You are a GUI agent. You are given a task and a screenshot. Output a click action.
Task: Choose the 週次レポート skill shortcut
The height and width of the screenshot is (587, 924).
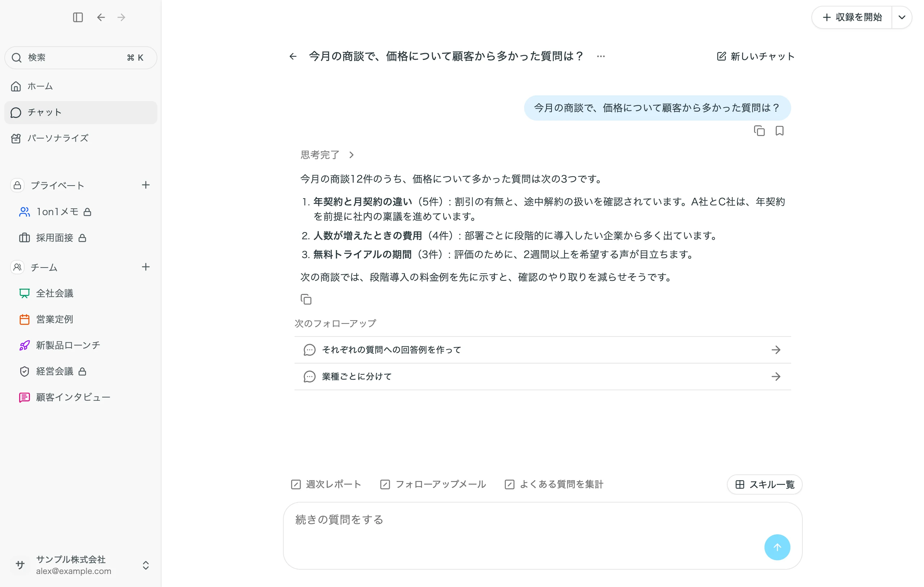pyautogui.click(x=326, y=484)
